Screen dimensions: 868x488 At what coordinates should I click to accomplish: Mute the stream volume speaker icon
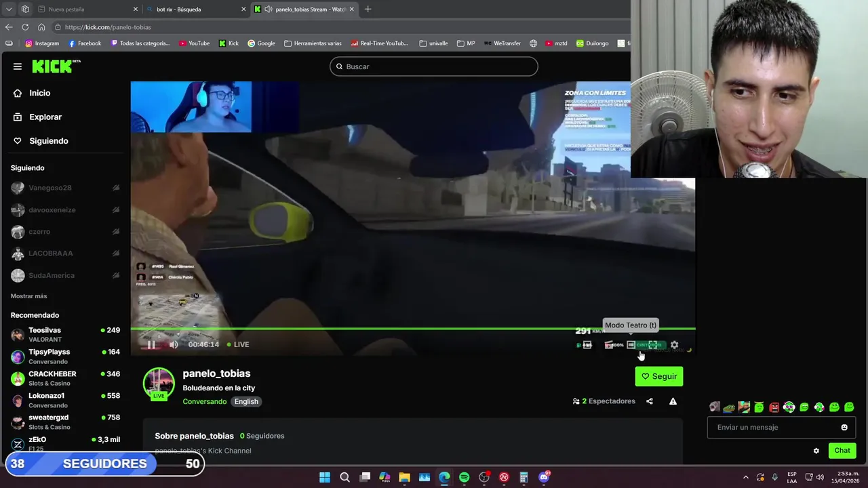[174, 344]
